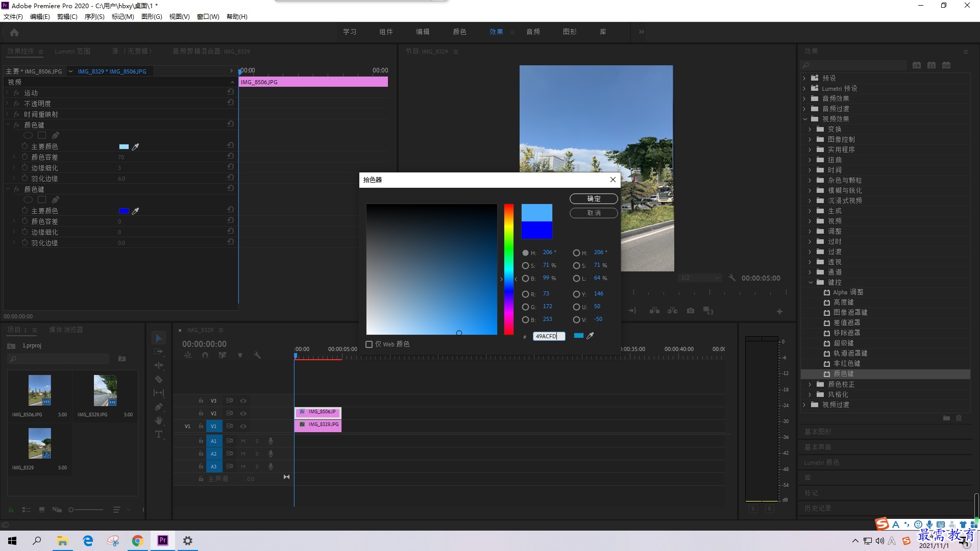Expand the Lumetri 预设 folder
980x551 pixels.
805,88
